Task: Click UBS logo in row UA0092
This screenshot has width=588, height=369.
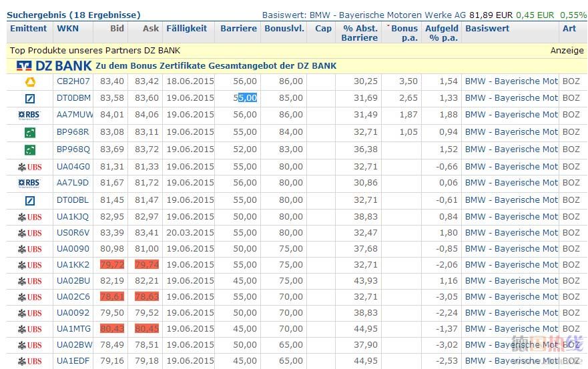Action: pyautogui.click(x=30, y=313)
